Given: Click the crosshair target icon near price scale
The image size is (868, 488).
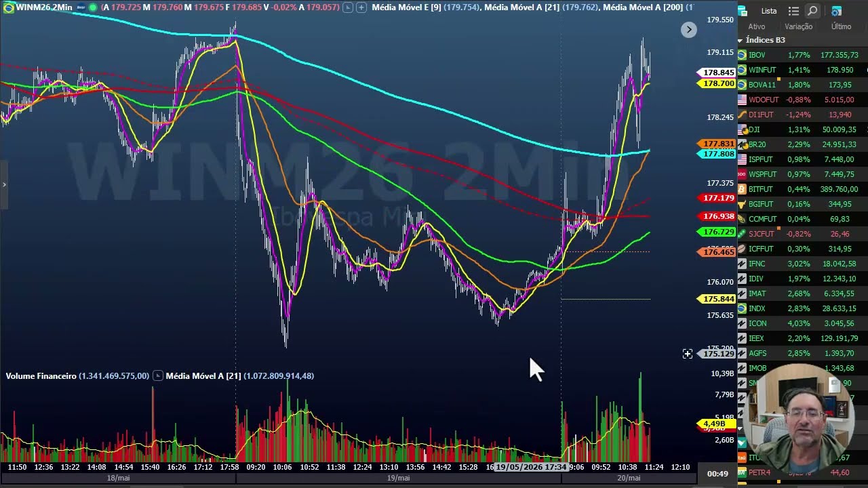Looking at the screenshot, I should pos(688,354).
